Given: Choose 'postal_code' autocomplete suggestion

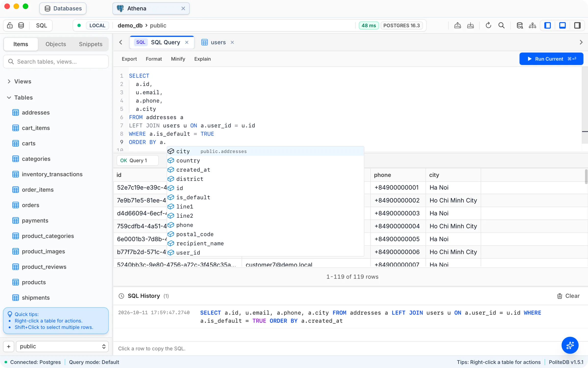Looking at the screenshot, I should (x=265, y=234).
